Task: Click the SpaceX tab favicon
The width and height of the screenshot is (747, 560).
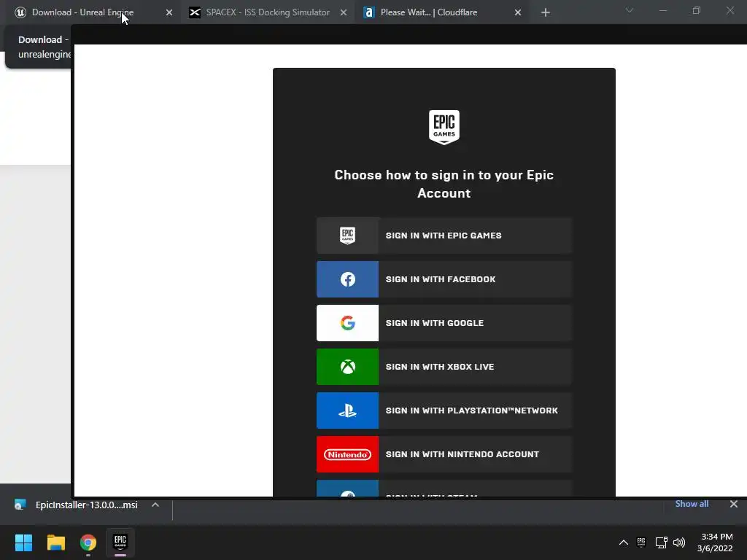Action: coord(194,12)
